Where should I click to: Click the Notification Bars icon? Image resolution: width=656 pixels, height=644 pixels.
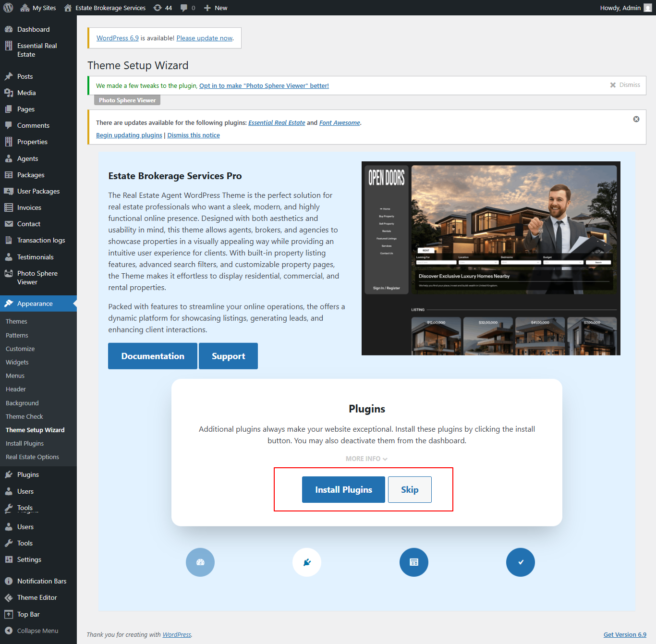(10, 581)
